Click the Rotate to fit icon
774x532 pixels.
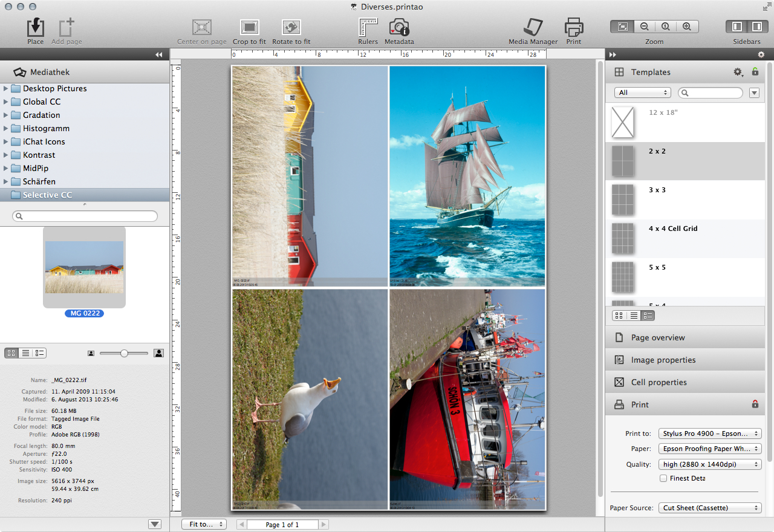point(291,27)
